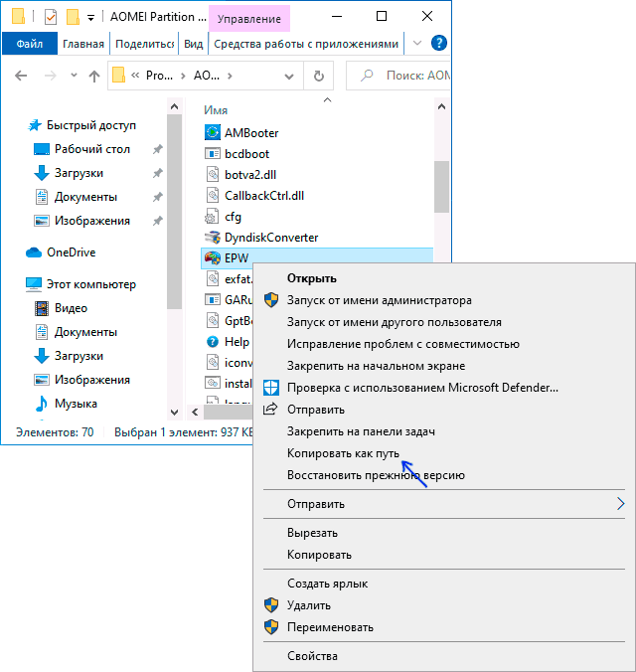Click the CallbackCtrl.dll file icon
636x672 pixels.
pyautogui.click(x=212, y=195)
